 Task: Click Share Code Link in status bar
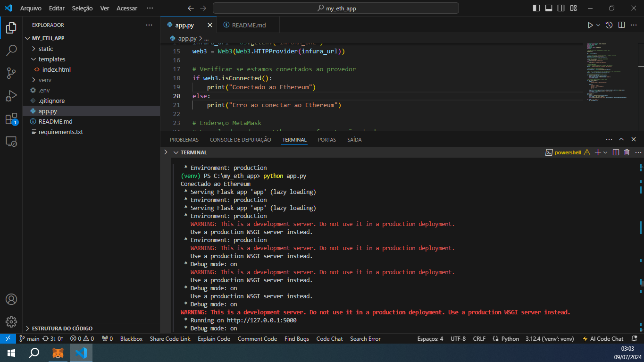click(x=170, y=338)
